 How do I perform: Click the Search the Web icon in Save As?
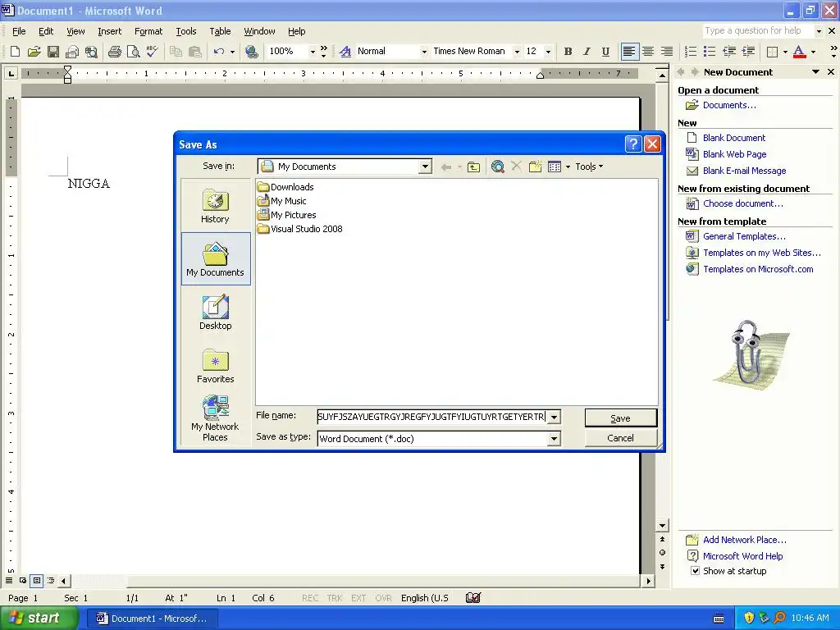[x=498, y=167]
